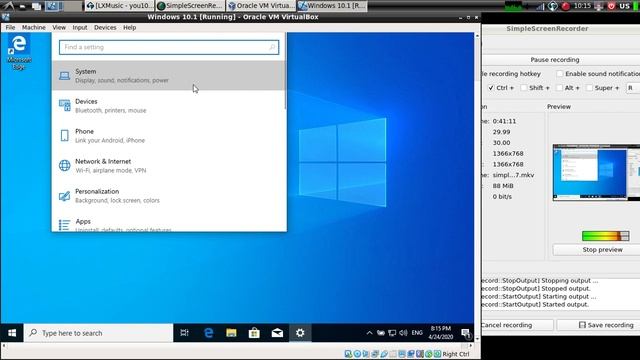Viewport: 640px width, 360px height.
Task: Open the VirtualBox Input menu
Action: pyautogui.click(x=80, y=27)
